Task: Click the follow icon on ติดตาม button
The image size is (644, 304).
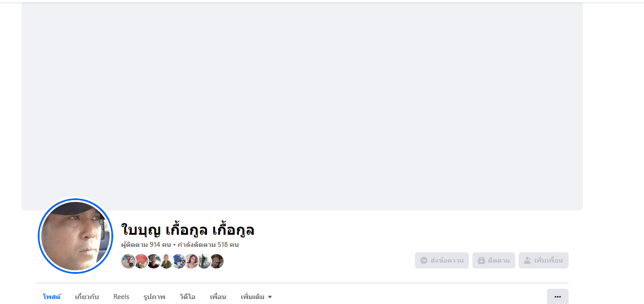Action: (x=481, y=260)
